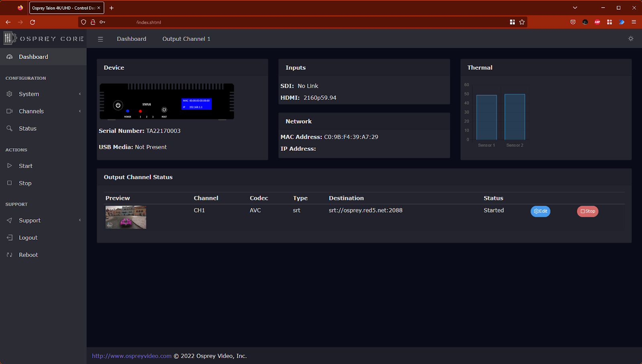Open the Status sidebar item
The height and width of the screenshot is (364, 642).
pyautogui.click(x=43, y=128)
